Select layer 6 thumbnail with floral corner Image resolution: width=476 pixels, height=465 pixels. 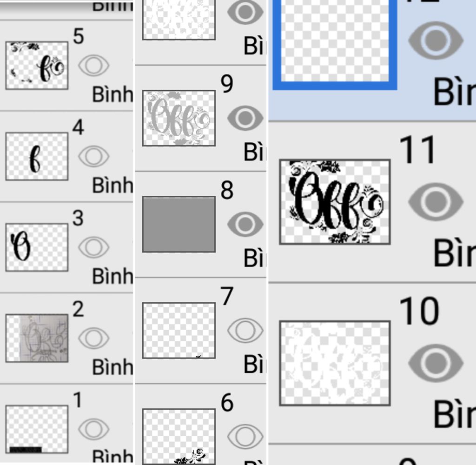pos(179,437)
